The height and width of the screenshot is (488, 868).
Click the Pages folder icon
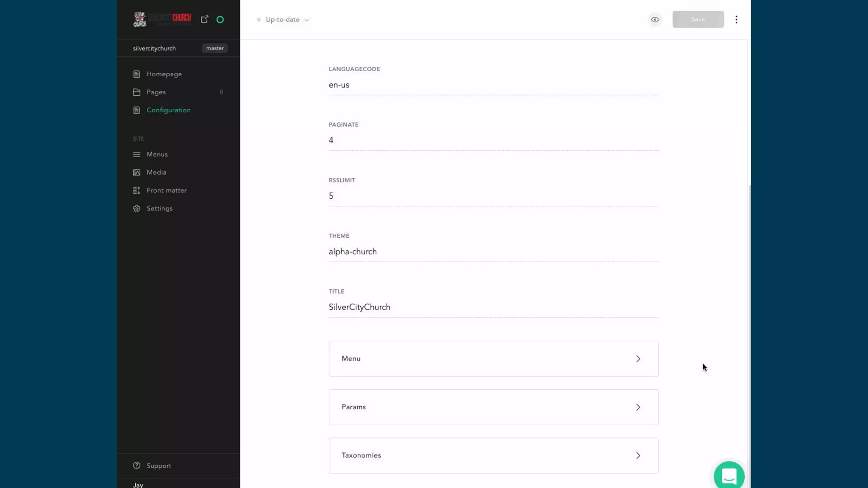(x=136, y=92)
